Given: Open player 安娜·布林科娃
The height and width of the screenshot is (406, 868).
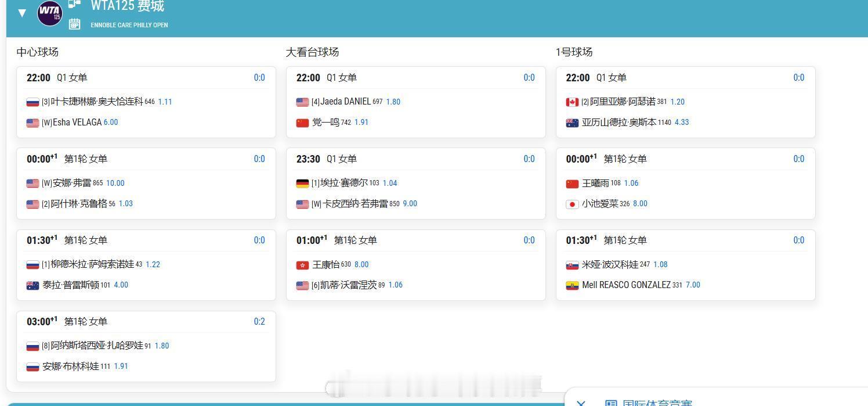Looking at the screenshot, I should (x=71, y=367).
